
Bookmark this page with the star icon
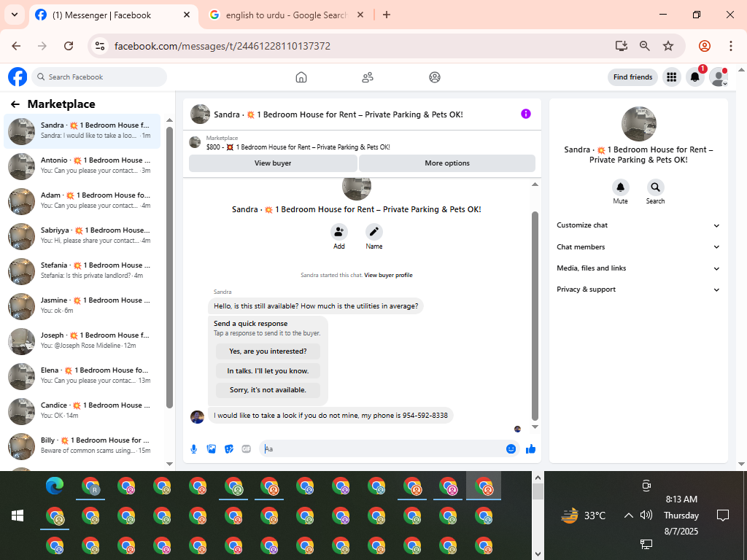(668, 46)
